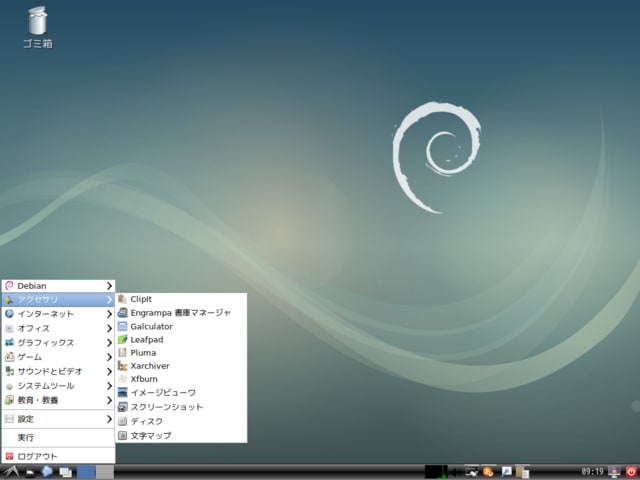Open 文字マップ character map
The height and width of the screenshot is (480, 640).
coord(181,436)
